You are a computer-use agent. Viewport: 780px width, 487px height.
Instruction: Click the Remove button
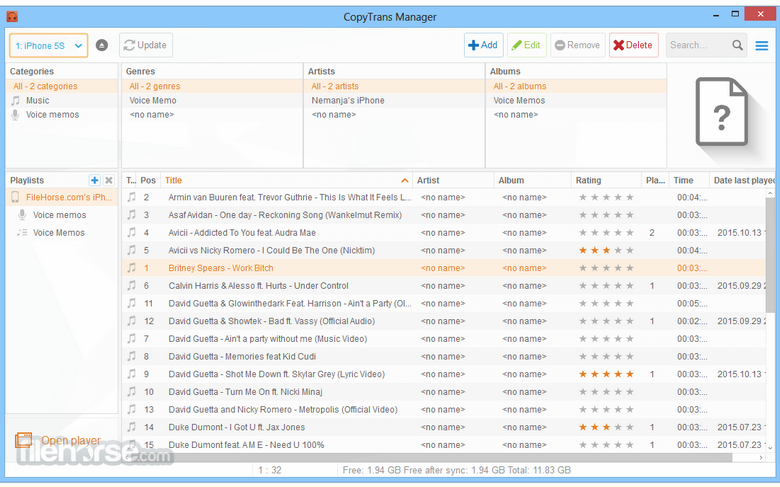[578, 45]
